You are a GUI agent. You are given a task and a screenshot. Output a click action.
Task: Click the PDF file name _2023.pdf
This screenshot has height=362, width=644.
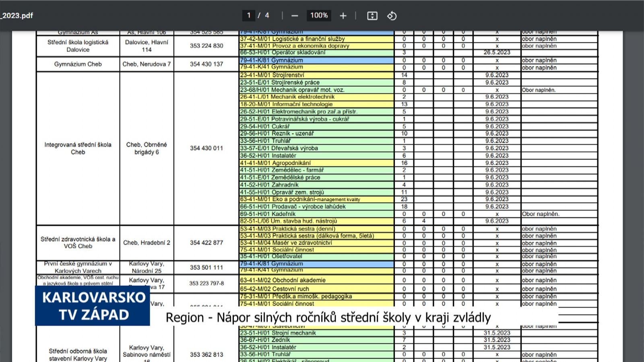[17, 16]
